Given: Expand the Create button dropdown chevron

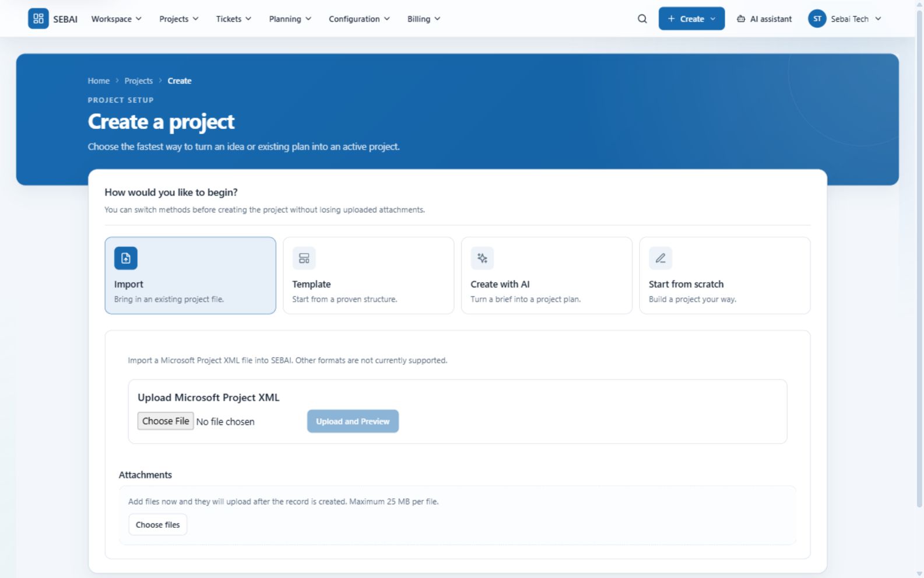Looking at the screenshot, I should pos(713,19).
